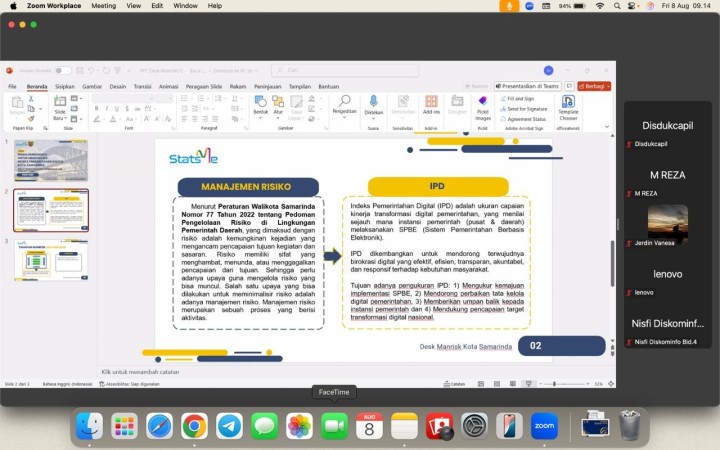Collapse the ribbon with the chevron
This screenshot has height=450, width=720.
click(x=607, y=127)
